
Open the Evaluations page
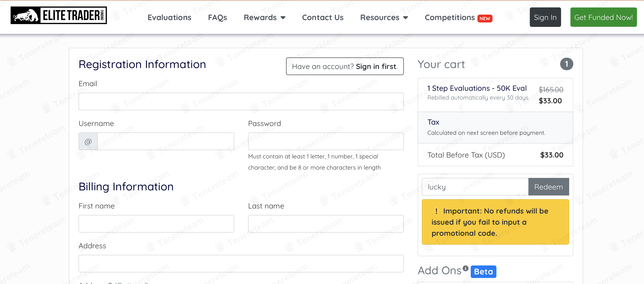[169, 18]
